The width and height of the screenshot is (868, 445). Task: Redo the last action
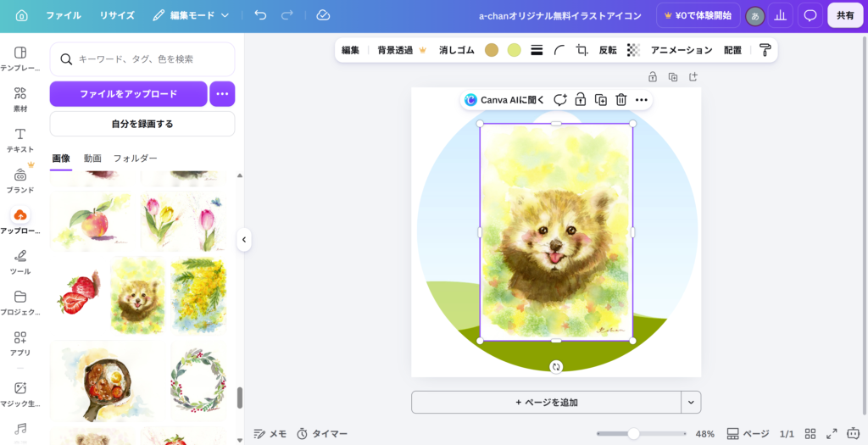click(287, 15)
